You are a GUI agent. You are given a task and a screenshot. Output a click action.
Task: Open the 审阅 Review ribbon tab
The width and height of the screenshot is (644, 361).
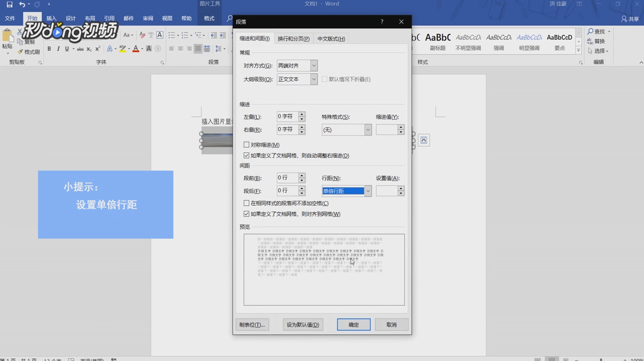point(148,18)
